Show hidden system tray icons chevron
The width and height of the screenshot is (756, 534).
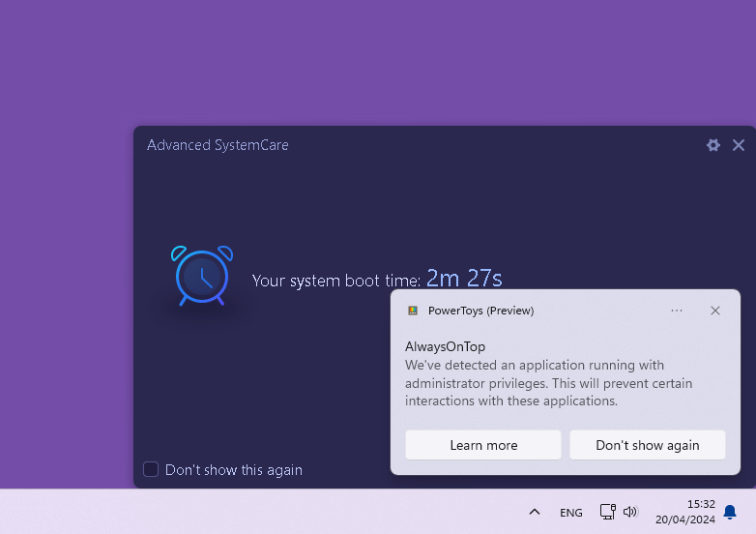(535, 512)
